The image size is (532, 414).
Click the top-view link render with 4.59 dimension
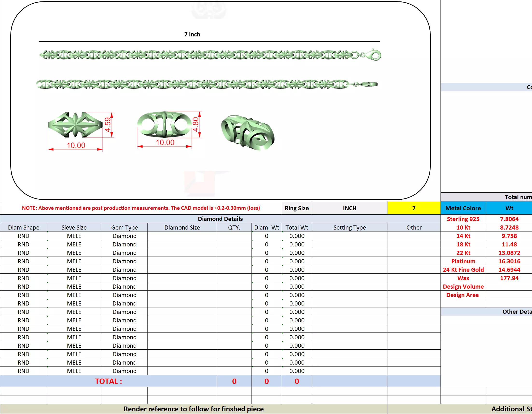(x=75, y=125)
